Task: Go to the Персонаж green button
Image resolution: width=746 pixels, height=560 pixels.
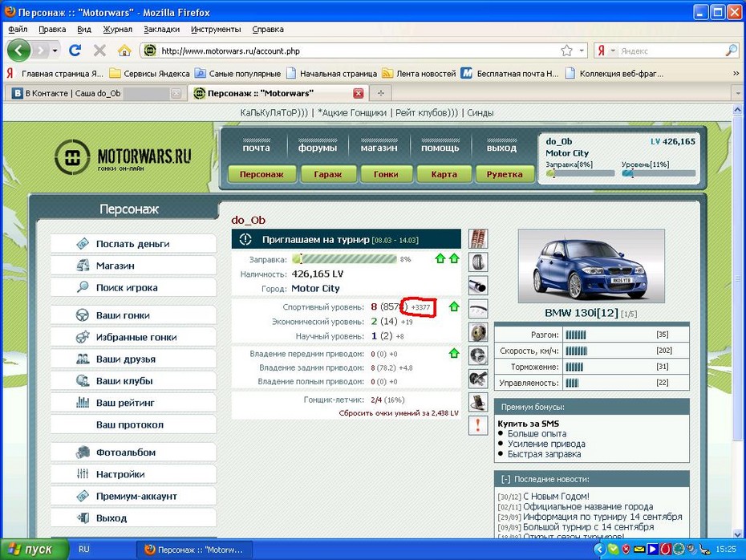Action: [262, 174]
